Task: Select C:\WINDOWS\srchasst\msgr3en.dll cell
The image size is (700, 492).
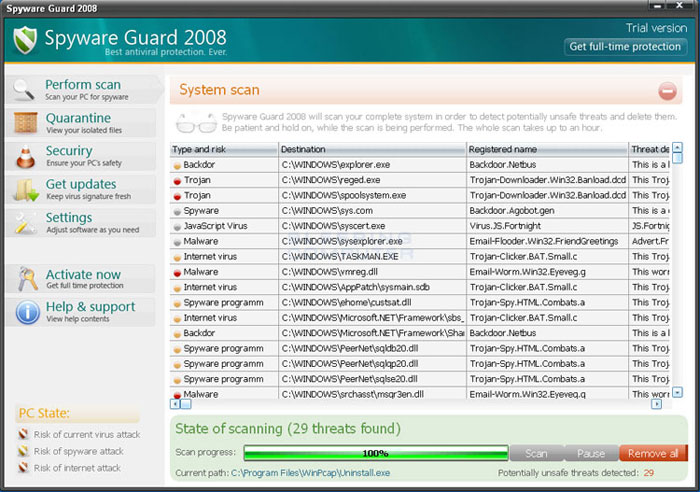Action: click(372, 394)
